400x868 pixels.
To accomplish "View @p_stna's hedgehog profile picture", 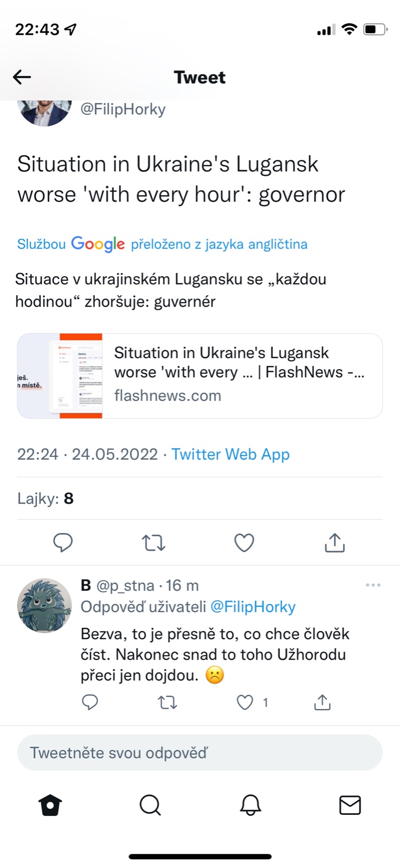I will pos(44,605).
